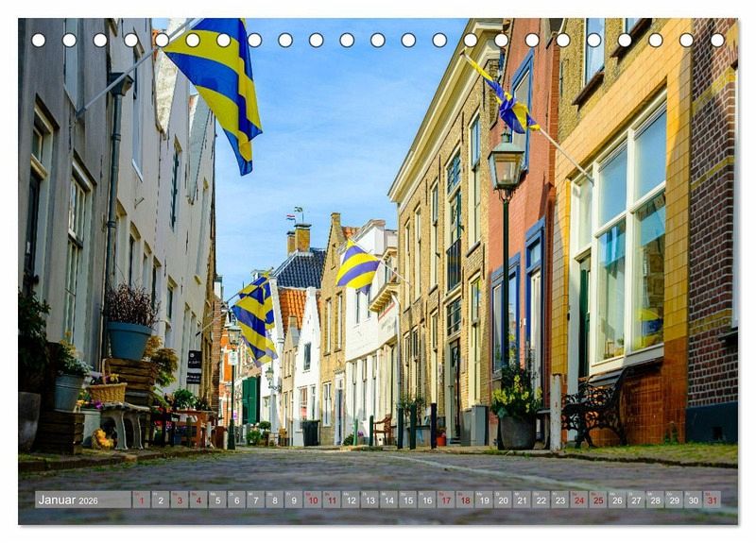Choose day 10 on the date strip
Image resolution: width=756 pixels, height=543 pixels.
tap(313, 500)
